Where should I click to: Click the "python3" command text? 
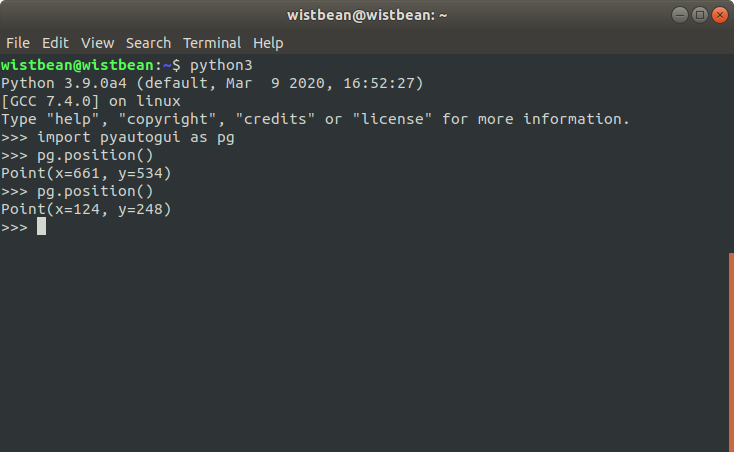221,65
